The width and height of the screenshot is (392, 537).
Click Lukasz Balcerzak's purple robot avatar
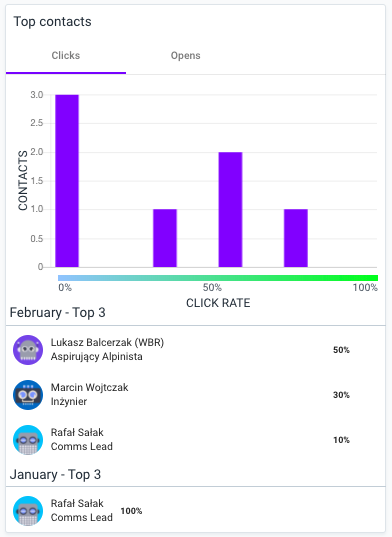(x=28, y=350)
